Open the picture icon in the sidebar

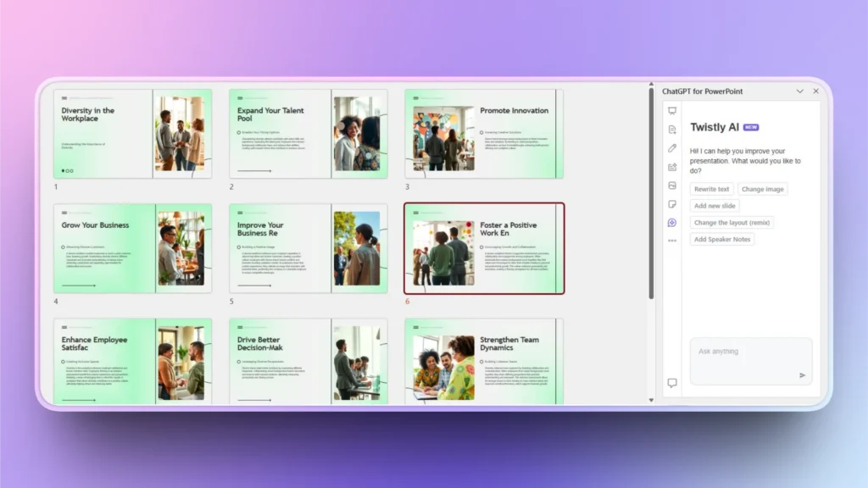tap(672, 186)
